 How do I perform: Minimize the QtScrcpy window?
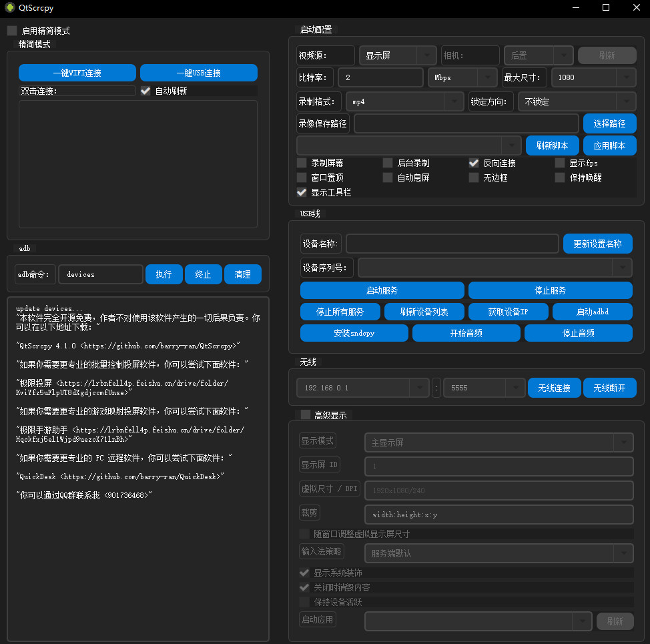[576, 7]
